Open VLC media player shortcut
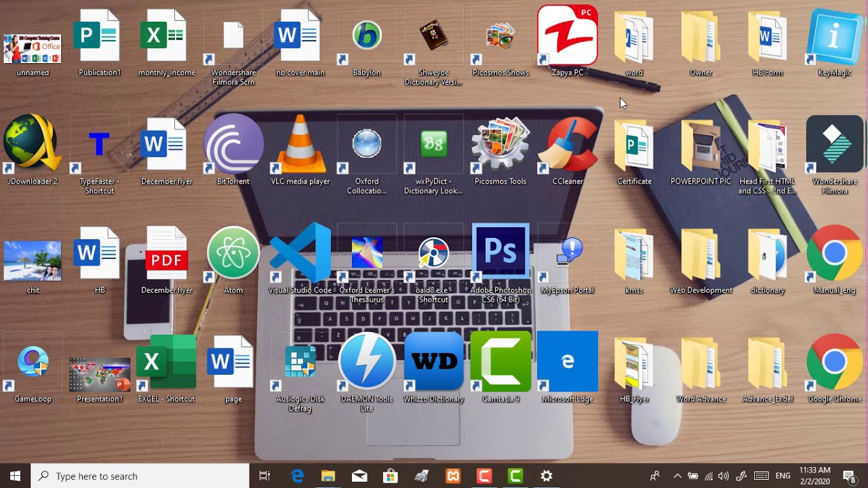Image resolution: width=868 pixels, height=488 pixels. point(300,145)
